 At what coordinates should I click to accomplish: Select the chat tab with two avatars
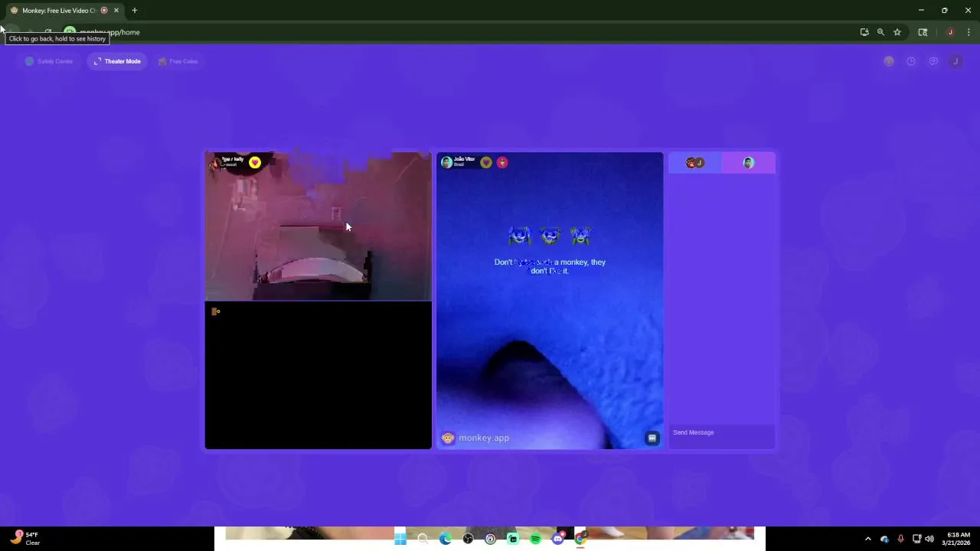click(695, 162)
